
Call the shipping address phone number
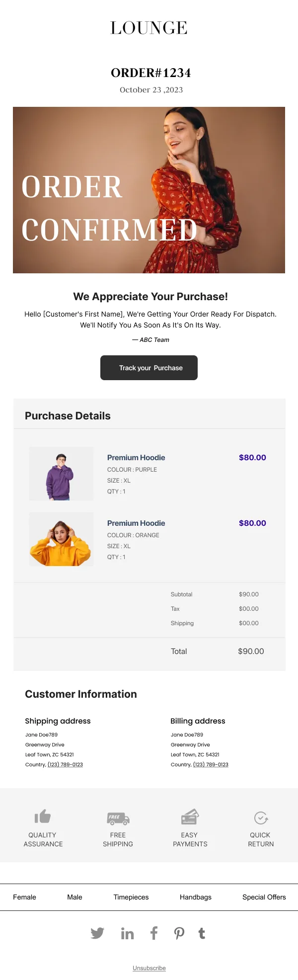pyautogui.click(x=65, y=764)
